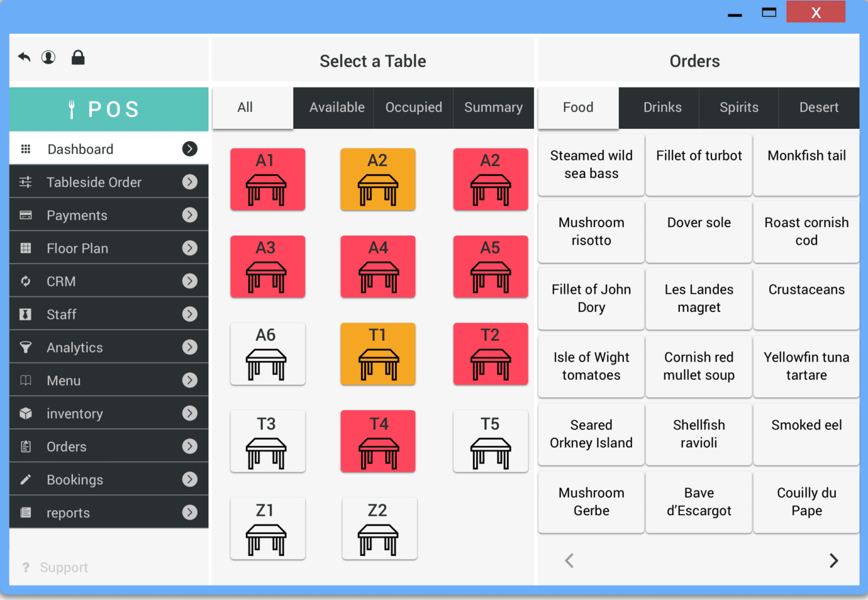The image size is (868, 600).
Task: Open the user profile icon
Action: [49, 57]
